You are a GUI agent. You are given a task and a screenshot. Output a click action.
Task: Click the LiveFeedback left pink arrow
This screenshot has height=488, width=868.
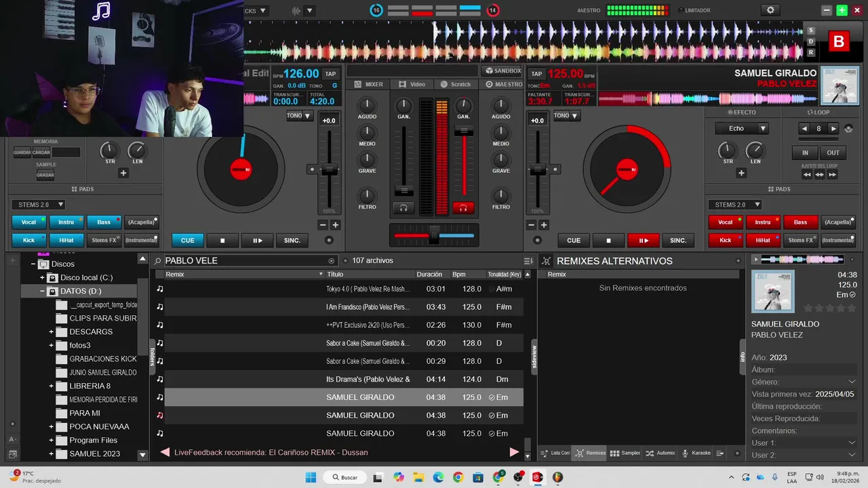(x=165, y=452)
